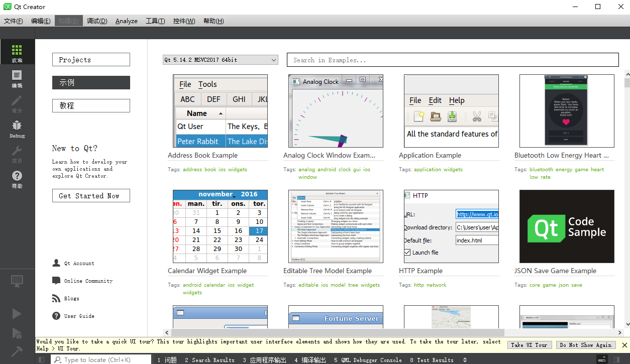Open the 8 Test Results pane
This screenshot has width=630, height=364.
(x=432, y=360)
